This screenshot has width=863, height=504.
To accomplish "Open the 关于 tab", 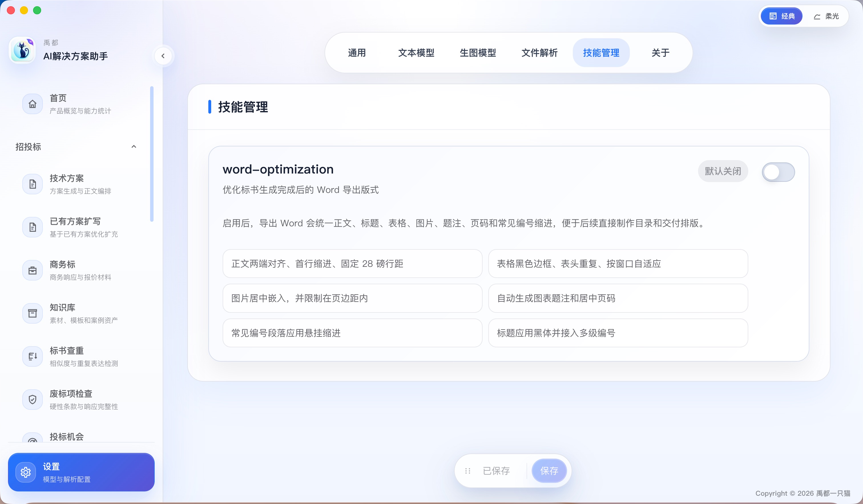I will tap(660, 53).
